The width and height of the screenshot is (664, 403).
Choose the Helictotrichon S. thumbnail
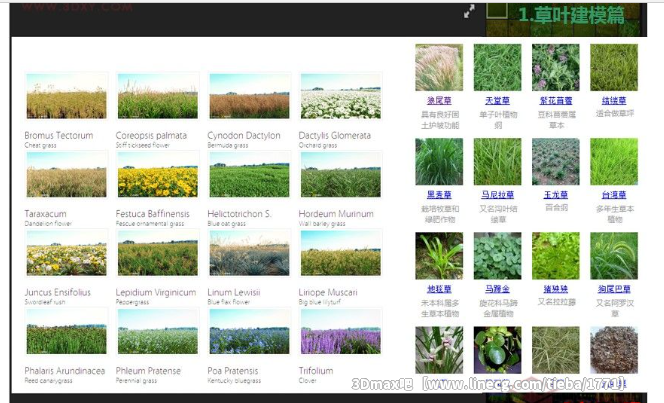click(249, 175)
